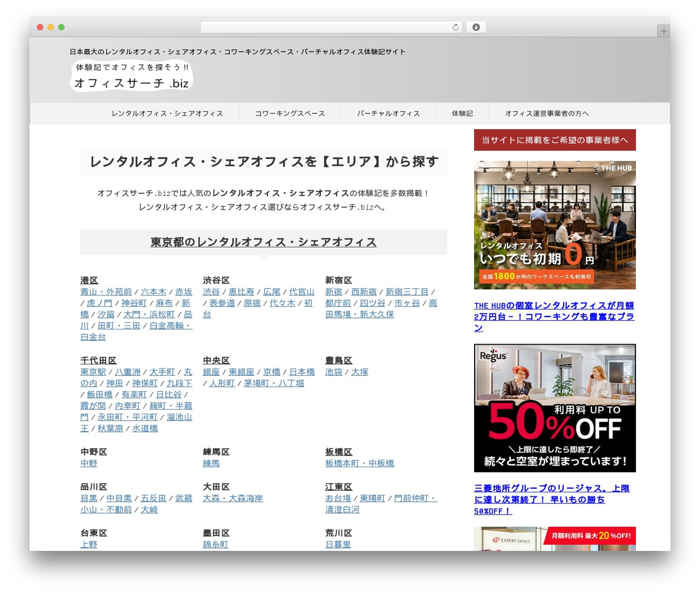Follow the 三菱地所グループのリージャス text link
The width and height of the screenshot is (700, 593).
(552, 499)
